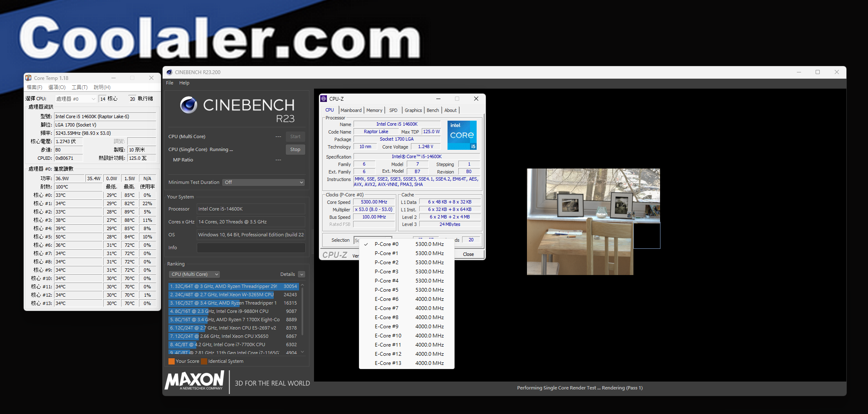
Task: Switch to the Mainboard tab in CPU-Z
Action: tap(351, 110)
